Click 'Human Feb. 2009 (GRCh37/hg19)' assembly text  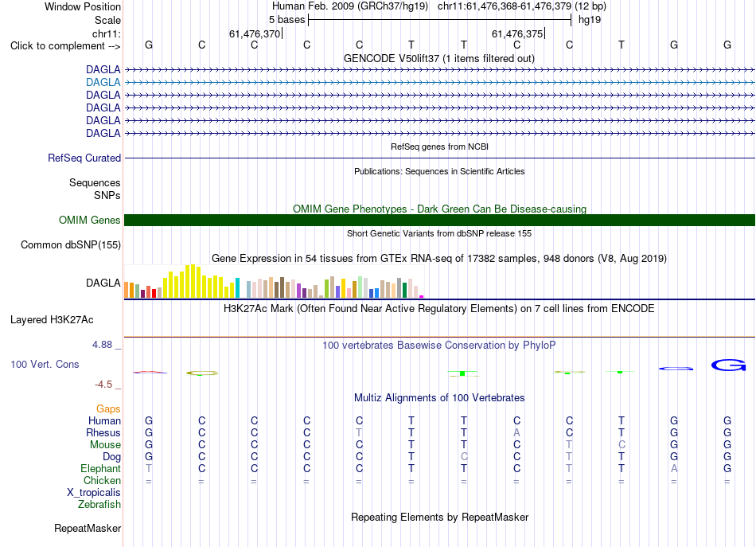350,6
